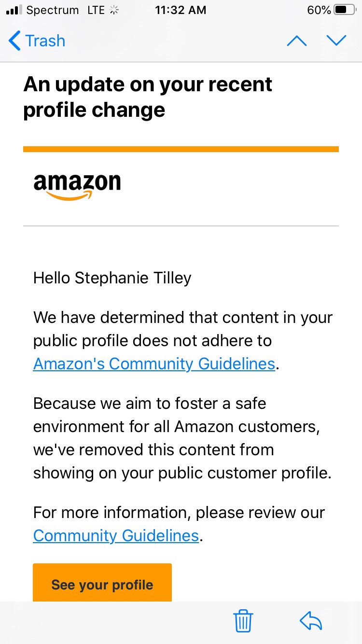
Task: Tap the email subject heading
Action: [147, 97]
